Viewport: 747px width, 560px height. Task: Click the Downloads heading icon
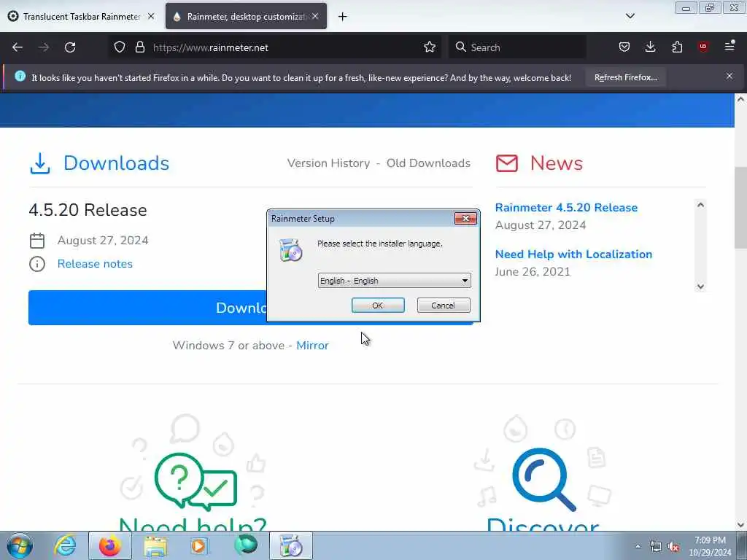pos(40,163)
